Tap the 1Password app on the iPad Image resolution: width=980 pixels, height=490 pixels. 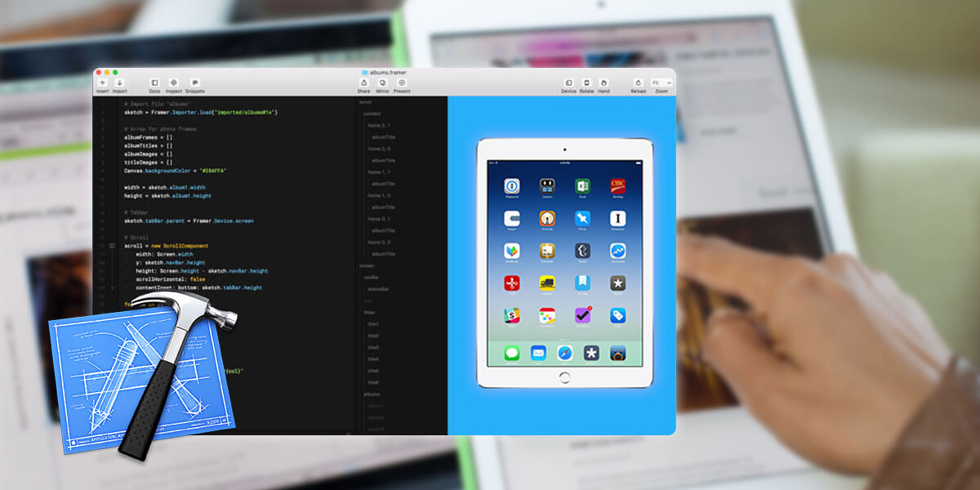(512, 186)
